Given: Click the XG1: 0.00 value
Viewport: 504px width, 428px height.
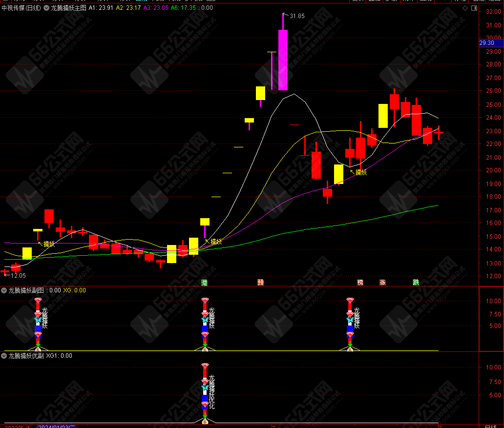Looking at the screenshot, I should pyautogui.click(x=59, y=356).
